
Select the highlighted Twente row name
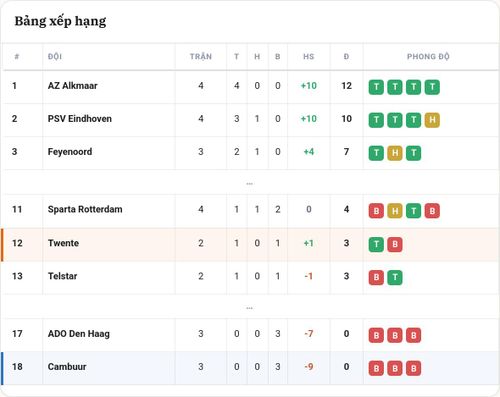(x=63, y=243)
